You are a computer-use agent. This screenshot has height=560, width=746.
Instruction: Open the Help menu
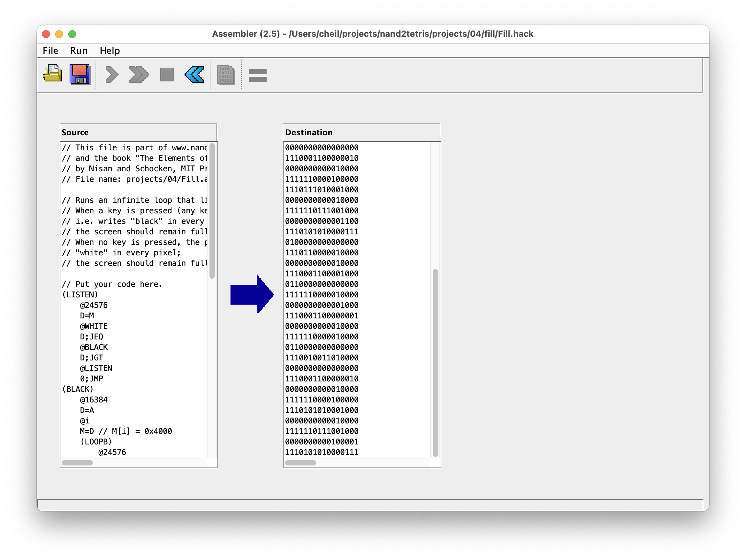[x=110, y=51]
